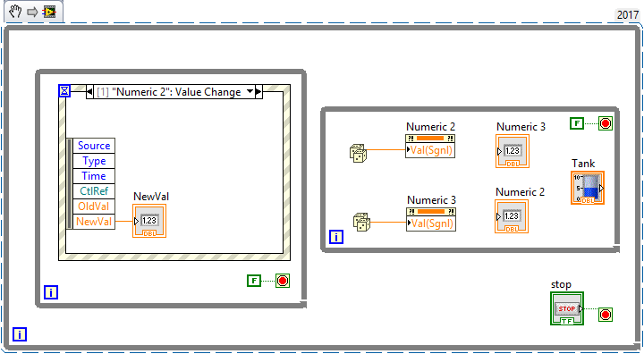Open the event case selector dropdown arrow
The height and width of the screenshot is (354, 644).
pos(250,91)
